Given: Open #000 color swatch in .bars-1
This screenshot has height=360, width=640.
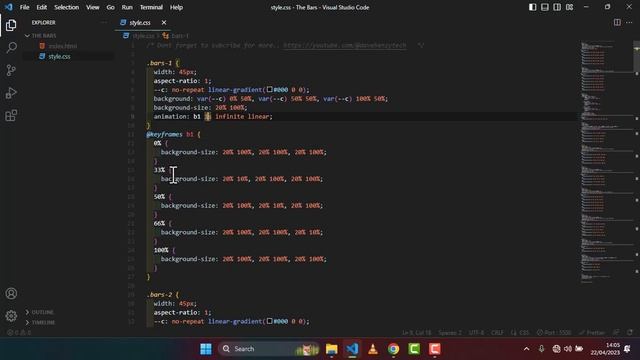Looking at the screenshot, I should click(269, 89).
